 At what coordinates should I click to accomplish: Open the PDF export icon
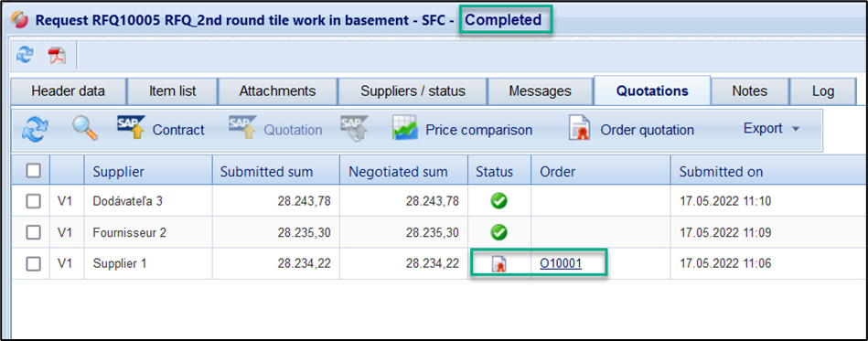(x=57, y=55)
